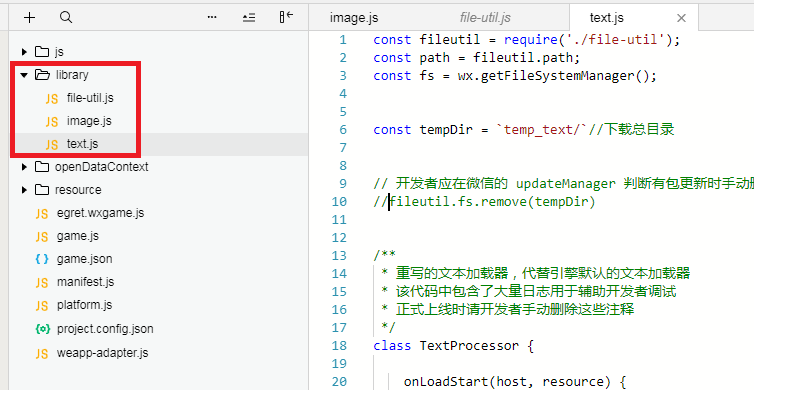Expand the resource folder arrow
This screenshot has width=794, height=398.
[24, 190]
